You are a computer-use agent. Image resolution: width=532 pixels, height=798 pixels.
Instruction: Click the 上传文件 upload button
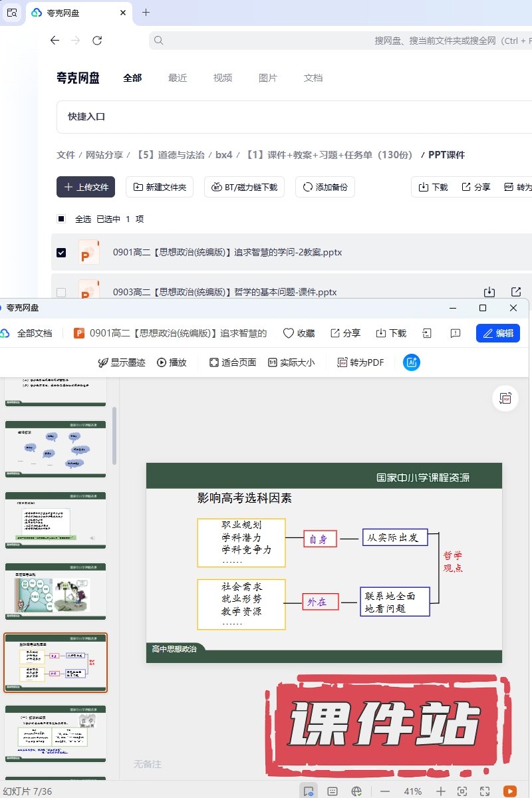tap(86, 187)
